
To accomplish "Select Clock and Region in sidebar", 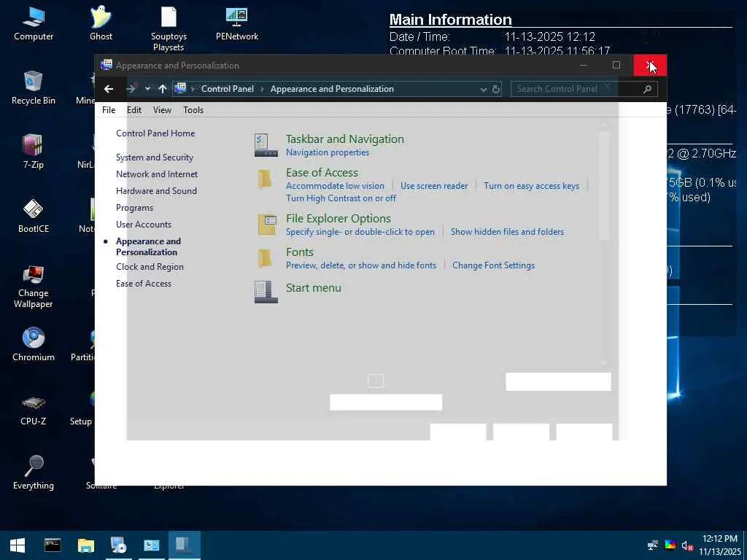I will pyautogui.click(x=150, y=267).
